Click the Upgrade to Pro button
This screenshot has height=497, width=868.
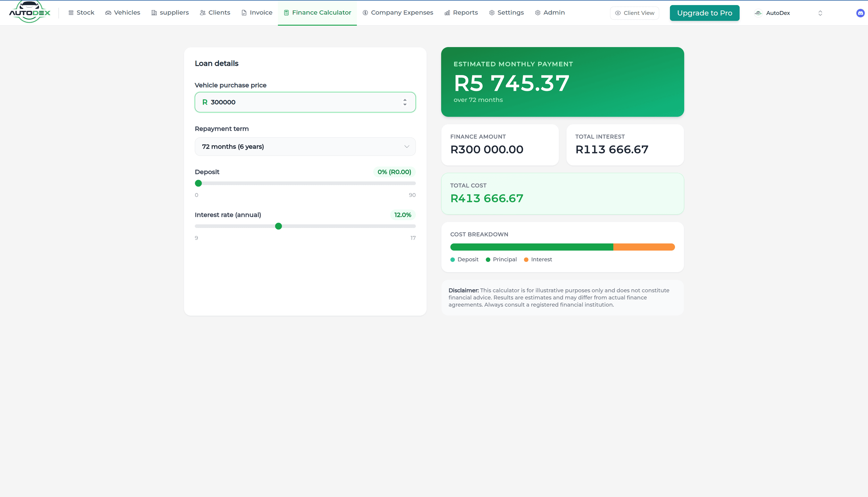(704, 13)
